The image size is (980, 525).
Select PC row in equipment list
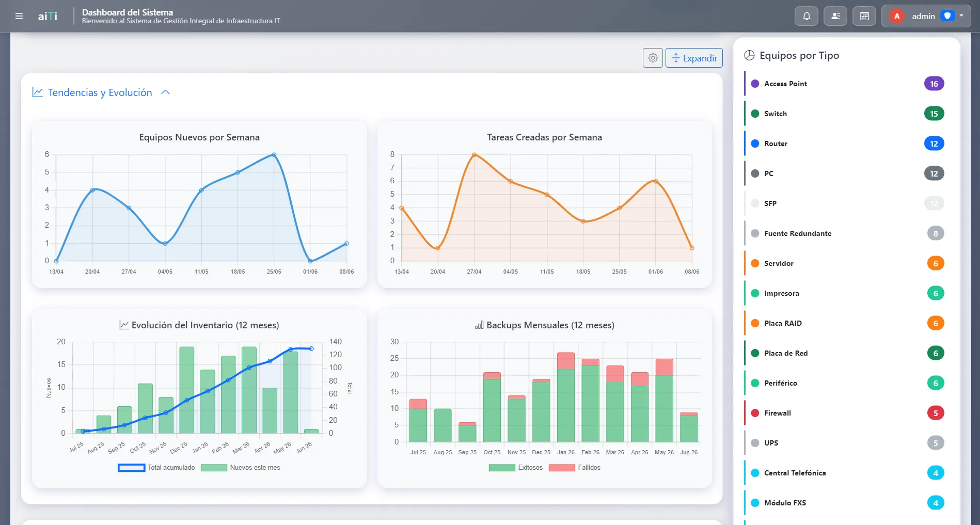point(847,173)
